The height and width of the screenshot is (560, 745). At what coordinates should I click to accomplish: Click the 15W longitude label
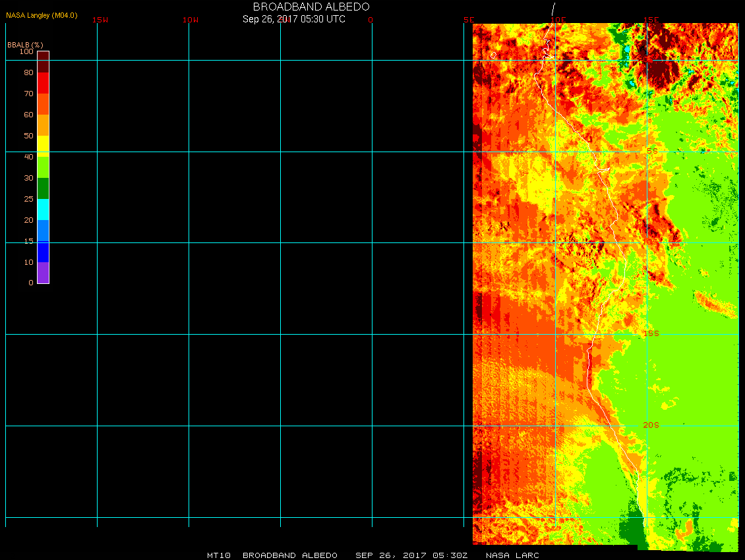point(100,20)
